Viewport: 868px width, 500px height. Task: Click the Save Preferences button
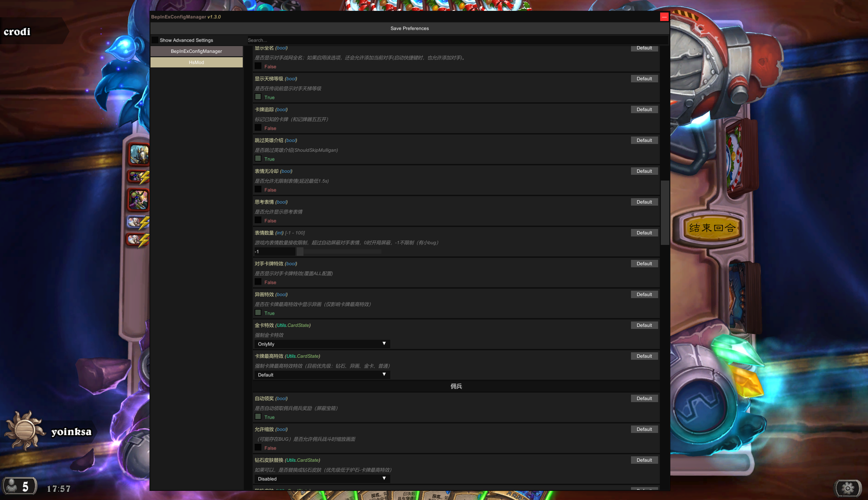(x=409, y=28)
